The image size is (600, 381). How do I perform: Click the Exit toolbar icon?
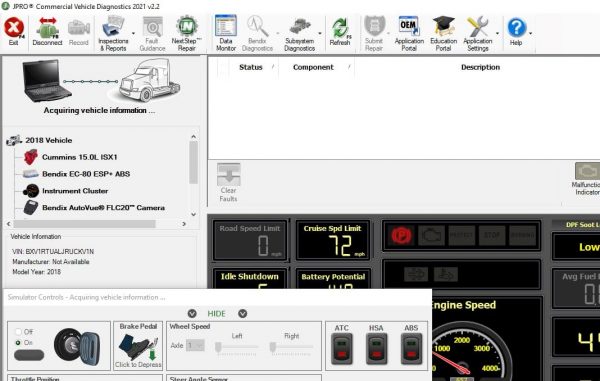[14, 32]
